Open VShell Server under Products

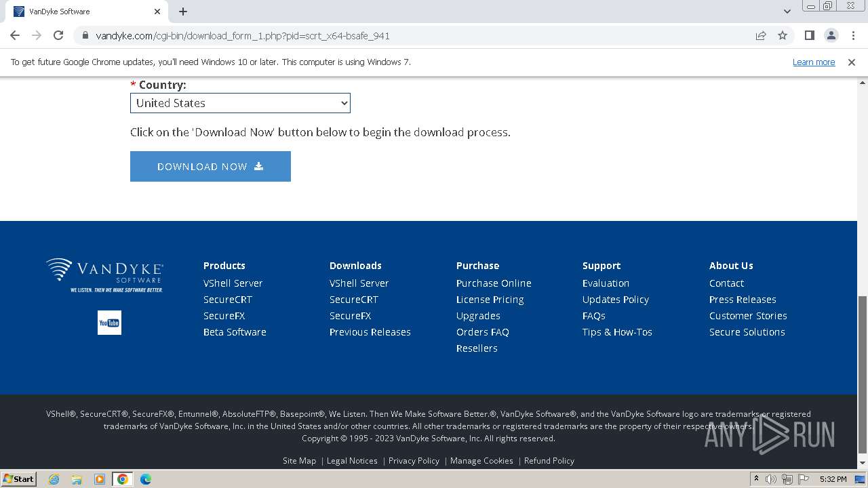point(233,283)
